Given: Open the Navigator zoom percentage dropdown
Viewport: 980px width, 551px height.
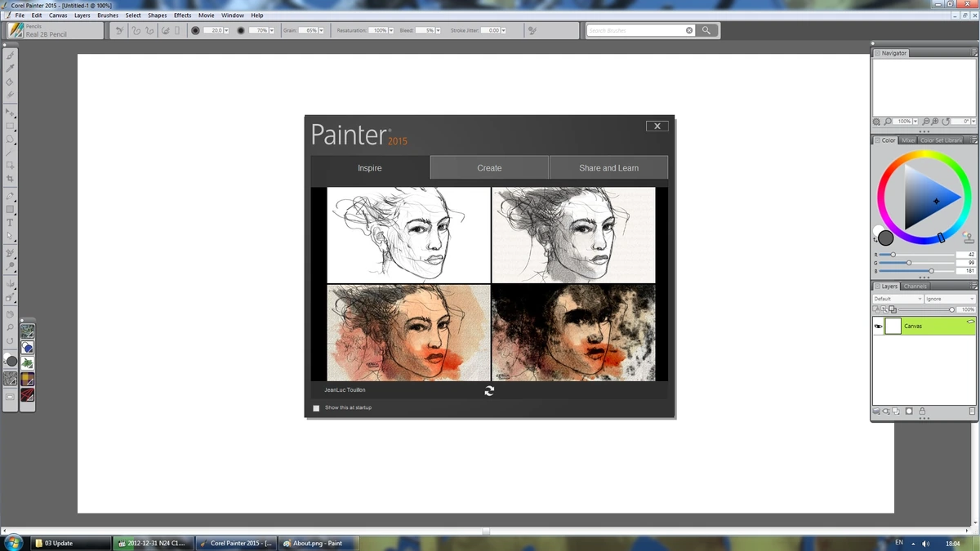Looking at the screenshot, I should [915, 121].
